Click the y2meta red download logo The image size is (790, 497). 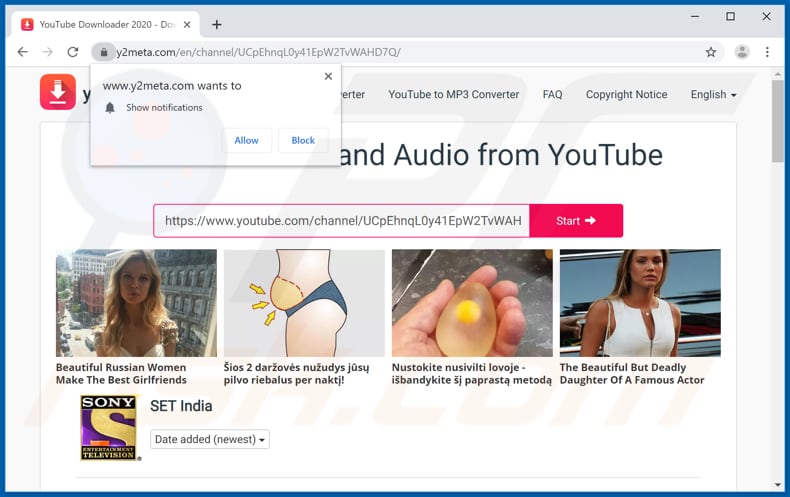pyautogui.click(x=58, y=92)
